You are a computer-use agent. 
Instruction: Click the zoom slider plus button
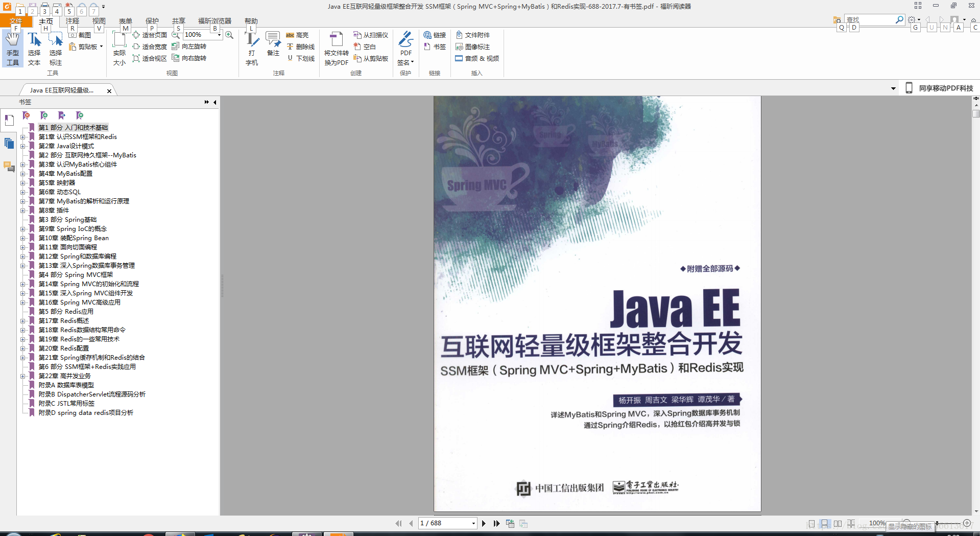tap(967, 523)
